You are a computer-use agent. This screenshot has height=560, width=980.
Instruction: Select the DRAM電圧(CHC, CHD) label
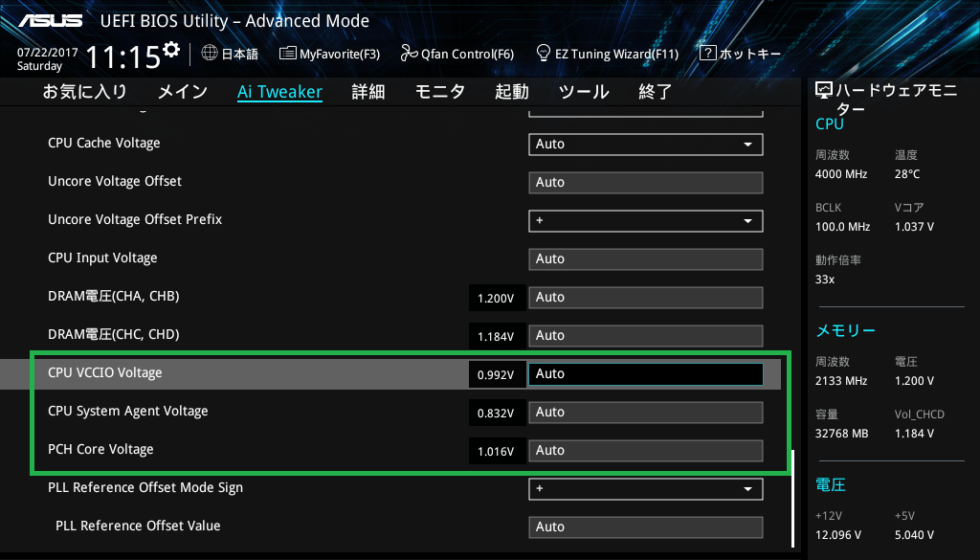(114, 334)
